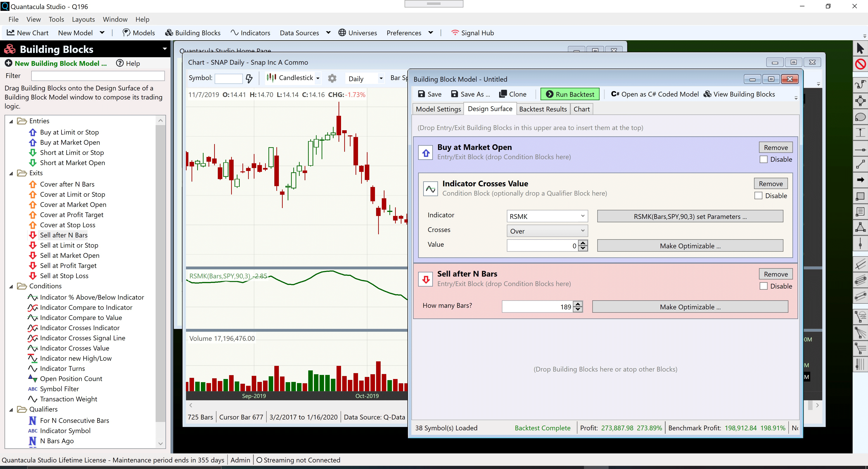Click the red cancel drawing icon

(860, 64)
